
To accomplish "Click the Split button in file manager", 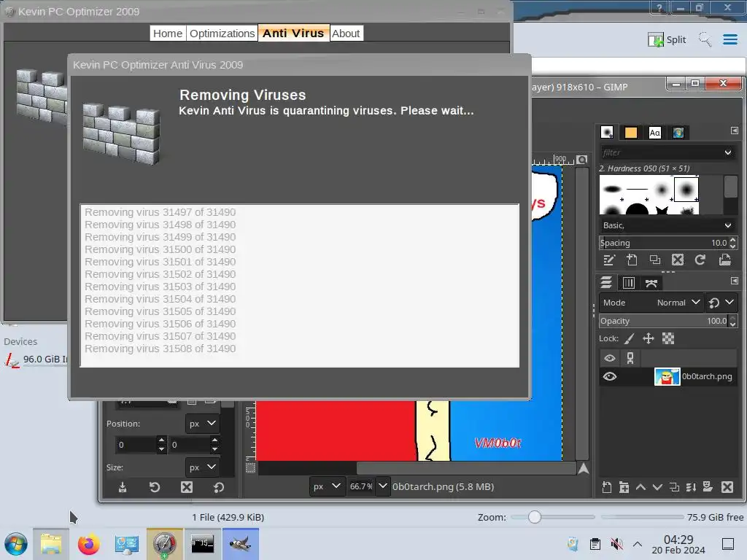I will pyautogui.click(x=667, y=39).
